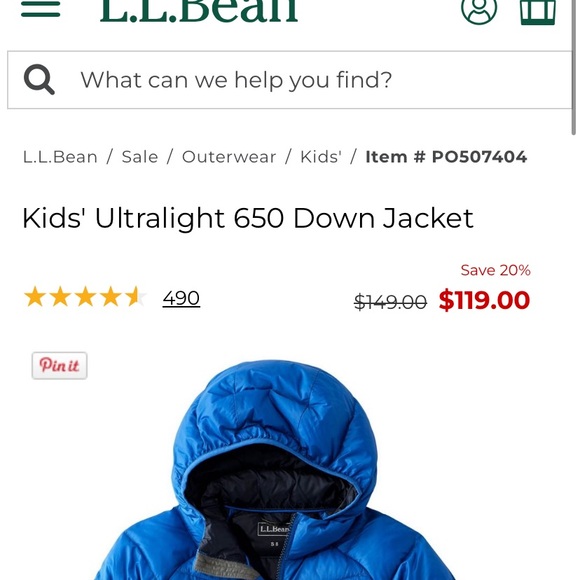This screenshot has height=580, width=580.
Task: Click the star rating icons
Action: [x=85, y=297]
